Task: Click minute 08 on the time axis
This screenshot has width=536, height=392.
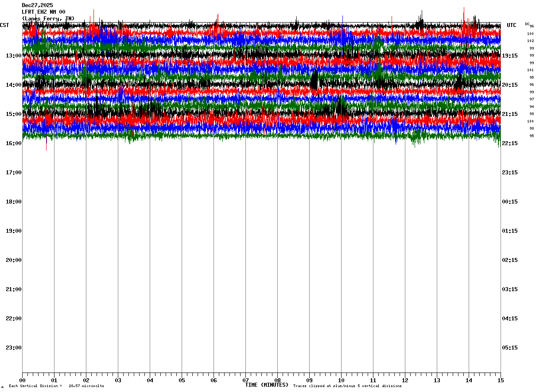Action: 277,380
